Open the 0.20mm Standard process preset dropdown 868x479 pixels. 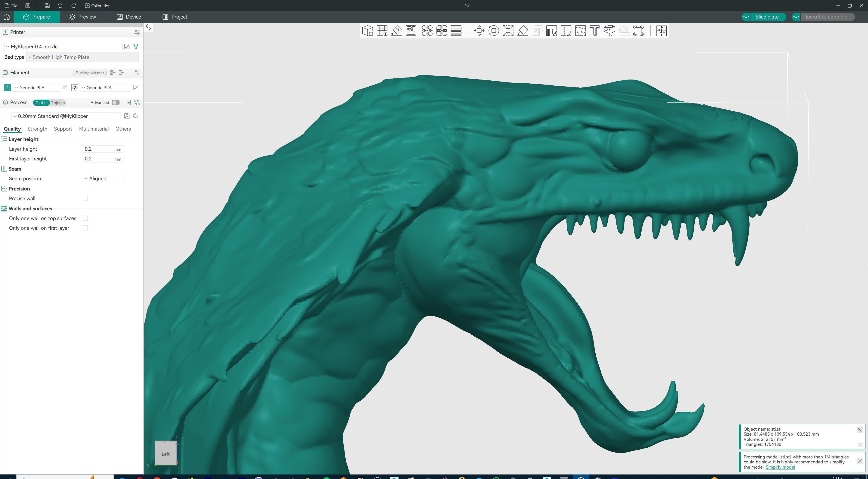(x=66, y=116)
